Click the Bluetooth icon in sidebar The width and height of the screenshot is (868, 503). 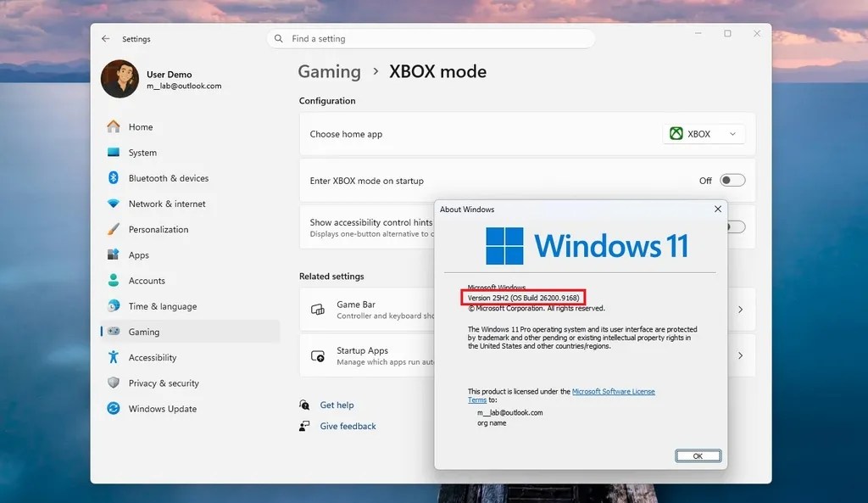(114, 178)
